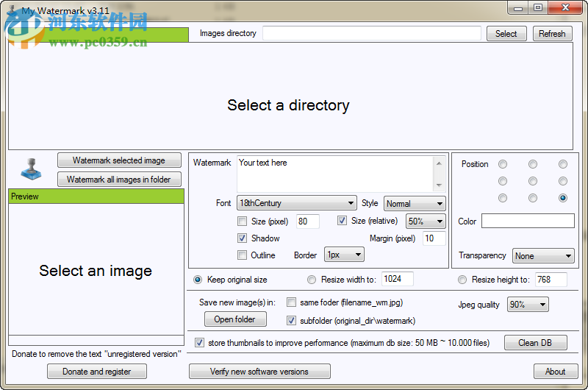Check the Size (pixel) option

tap(243, 221)
